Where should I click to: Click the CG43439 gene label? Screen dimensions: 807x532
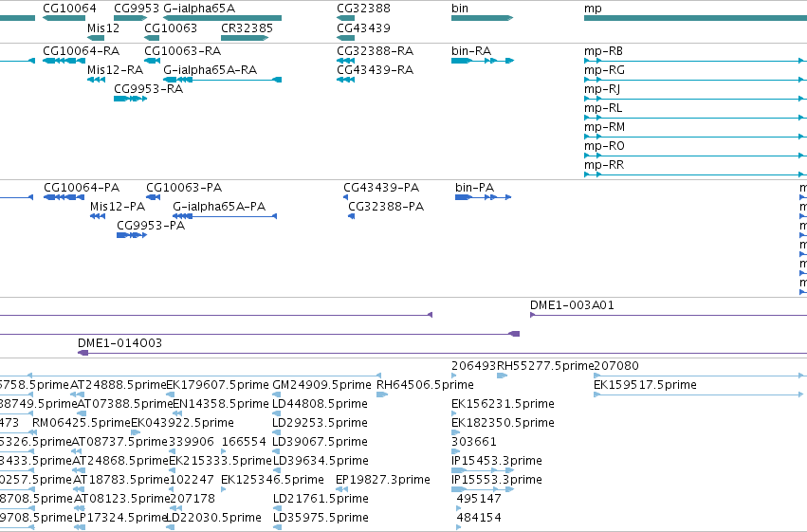point(363,28)
